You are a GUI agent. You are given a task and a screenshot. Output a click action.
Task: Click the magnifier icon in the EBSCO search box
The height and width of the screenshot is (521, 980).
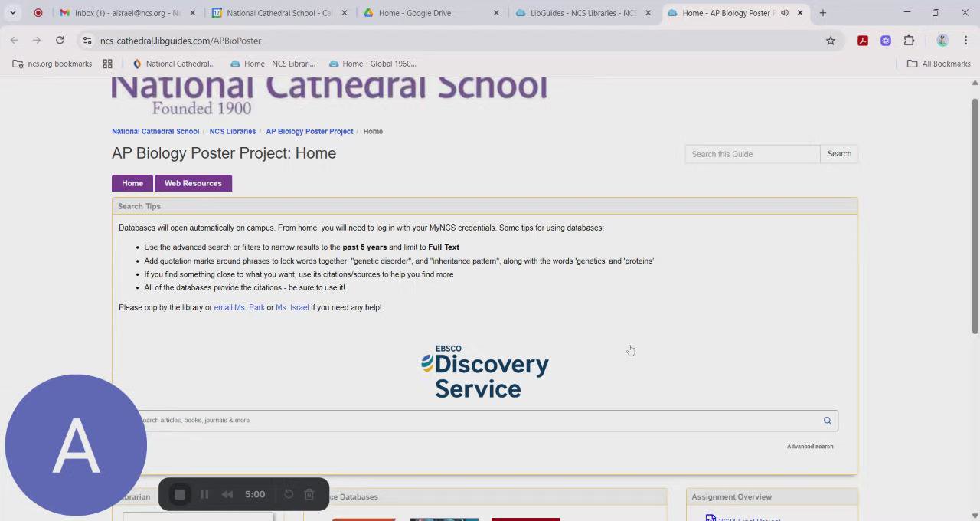point(827,421)
